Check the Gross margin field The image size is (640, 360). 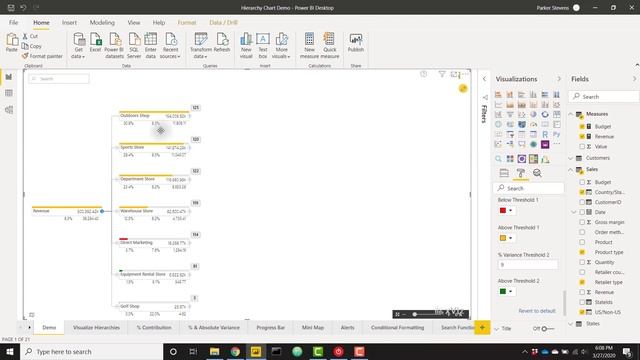582,222
